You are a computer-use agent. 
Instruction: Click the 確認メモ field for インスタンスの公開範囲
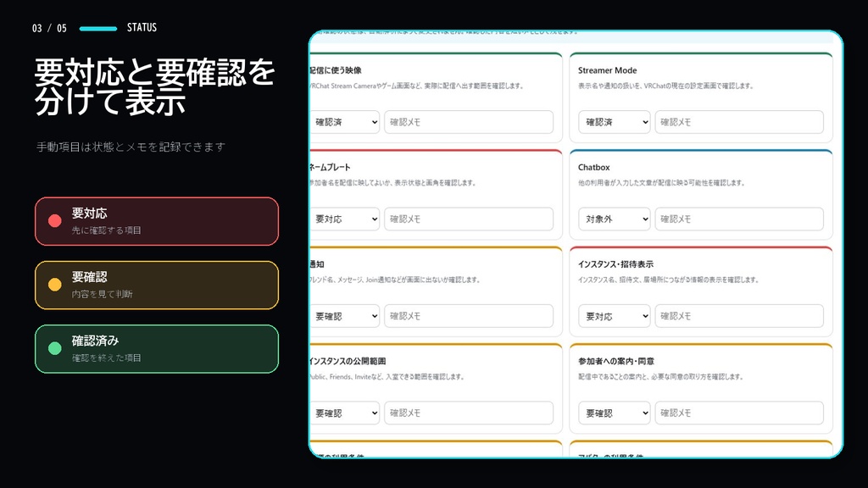click(469, 413)
